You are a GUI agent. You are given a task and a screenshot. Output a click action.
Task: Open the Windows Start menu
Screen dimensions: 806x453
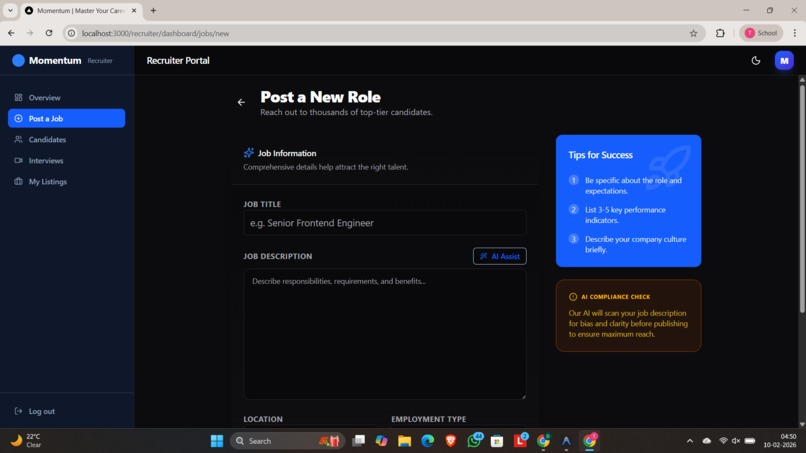pyautogui.click(x=217, y=441)
